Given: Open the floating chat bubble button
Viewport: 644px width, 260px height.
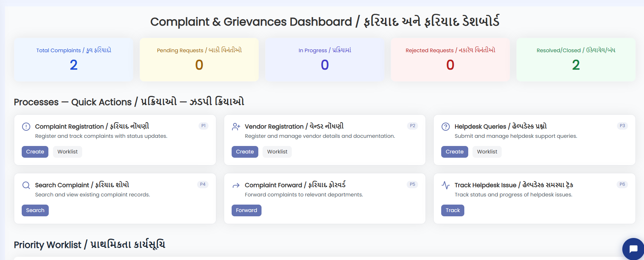Looking at the screenshot, I should click(633, 249).
